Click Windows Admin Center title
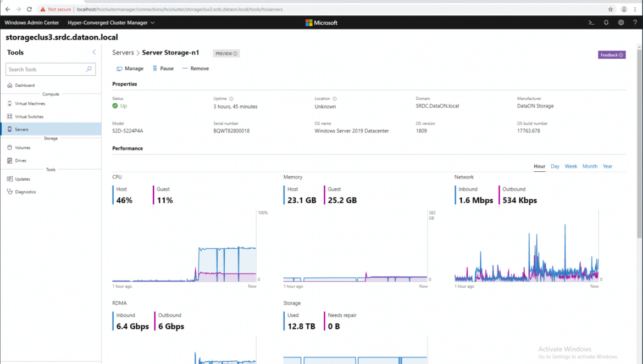The width and height of the screenshot is (643, 364). [31, 23]
